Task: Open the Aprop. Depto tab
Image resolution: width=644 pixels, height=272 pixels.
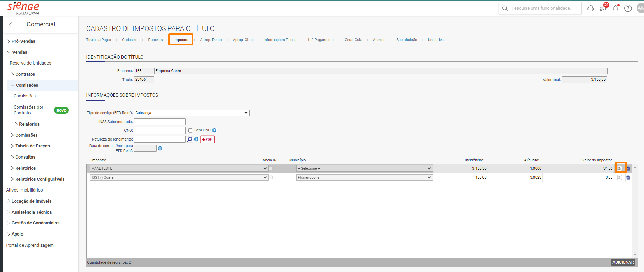Action: pyautogui.click(x=211, y=40)
